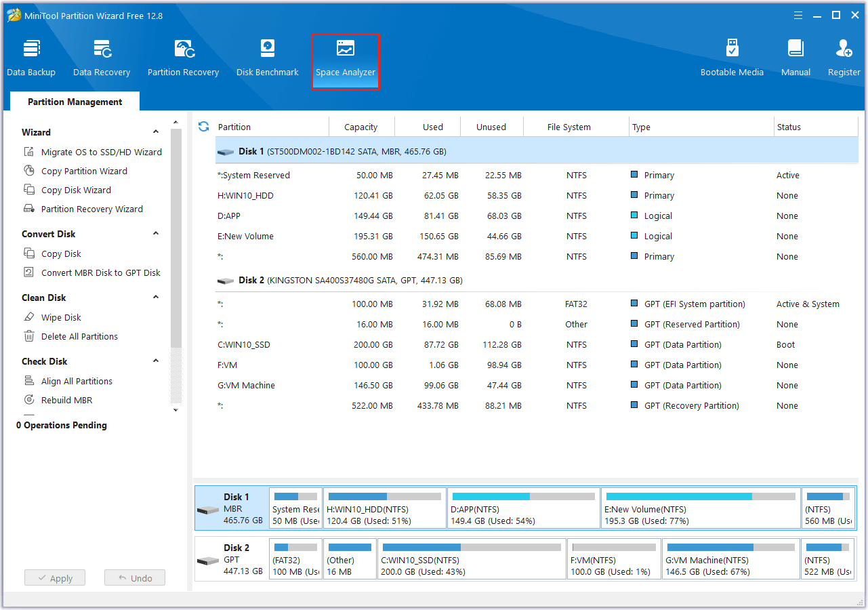This screenshot has height=610, width=868.
Task: Refresh the partition list
Action: (203, 126)
